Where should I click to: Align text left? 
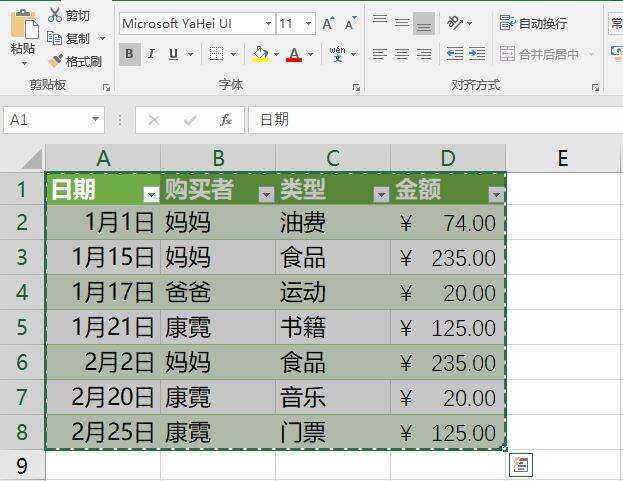380,54
